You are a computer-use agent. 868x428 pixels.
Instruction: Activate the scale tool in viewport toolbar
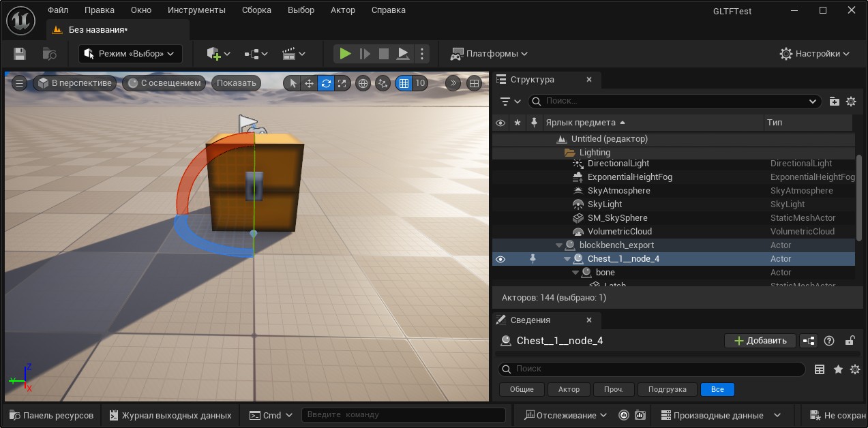point(342,83)
